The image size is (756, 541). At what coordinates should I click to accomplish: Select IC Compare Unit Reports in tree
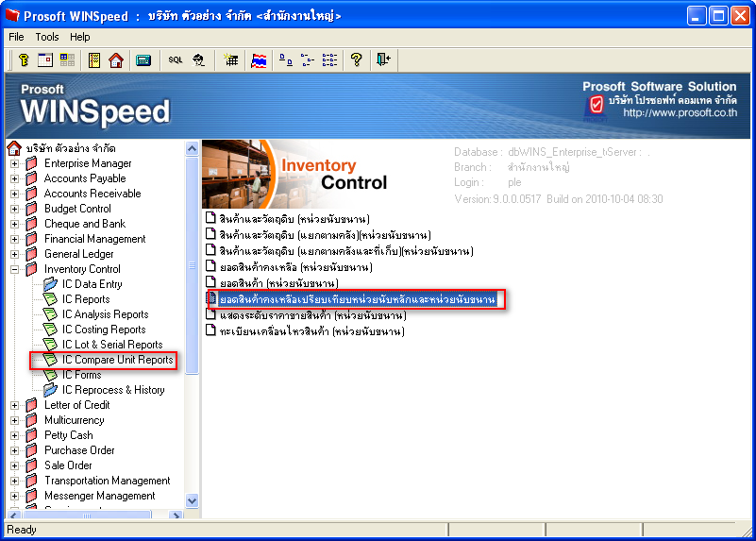(117, 360)
